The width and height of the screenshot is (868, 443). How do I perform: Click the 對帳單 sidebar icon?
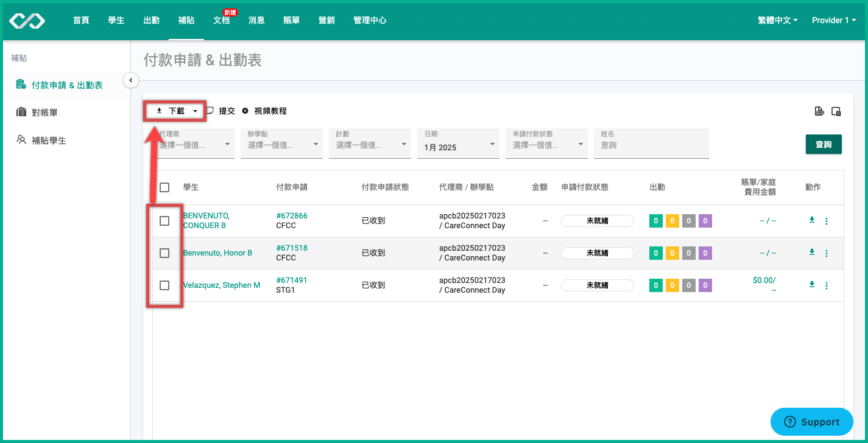(21, 112)
